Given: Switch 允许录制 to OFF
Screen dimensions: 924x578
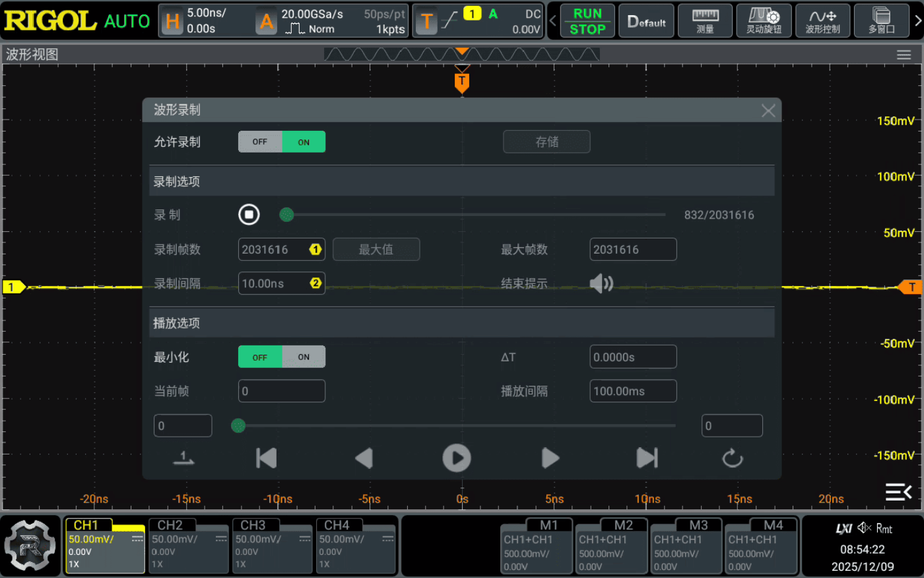Looking at the screenshot, I should click(x=259, y=141).
